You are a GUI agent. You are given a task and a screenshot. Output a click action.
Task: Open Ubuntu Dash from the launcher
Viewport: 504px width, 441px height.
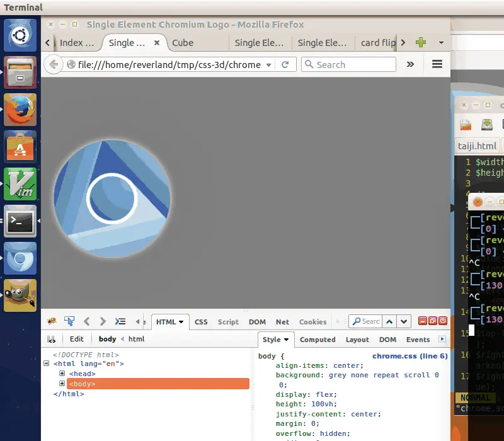click(x=20, y=35)
